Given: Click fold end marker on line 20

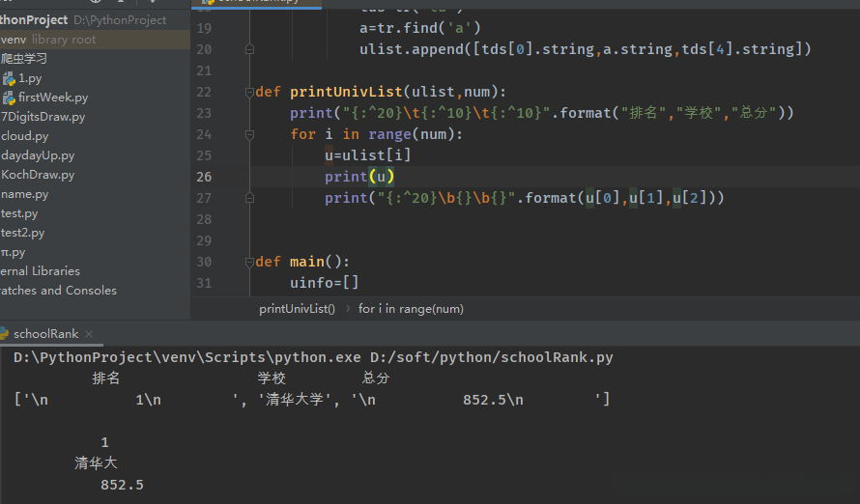Looking at the screenshot, I should click(x=249, y=50).
